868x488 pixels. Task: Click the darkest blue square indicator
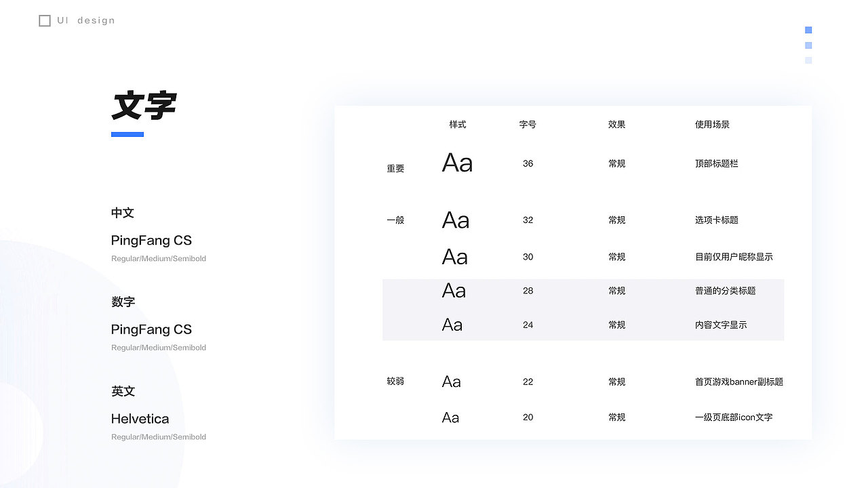[808, 30]
